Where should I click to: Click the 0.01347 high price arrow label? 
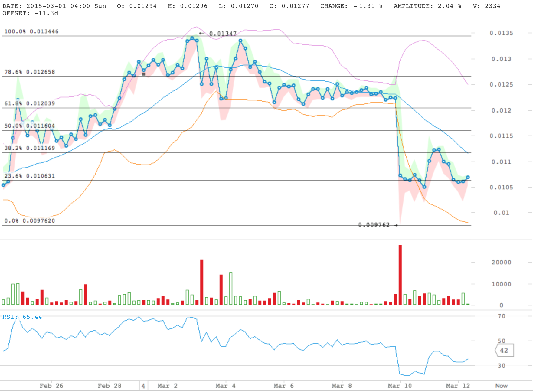(x=218, y=34)
